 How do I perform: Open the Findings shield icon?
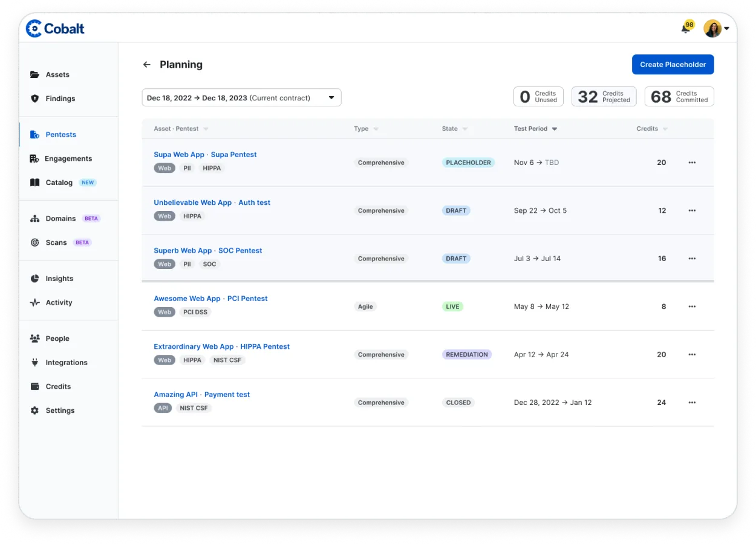(x=34, y=99)
